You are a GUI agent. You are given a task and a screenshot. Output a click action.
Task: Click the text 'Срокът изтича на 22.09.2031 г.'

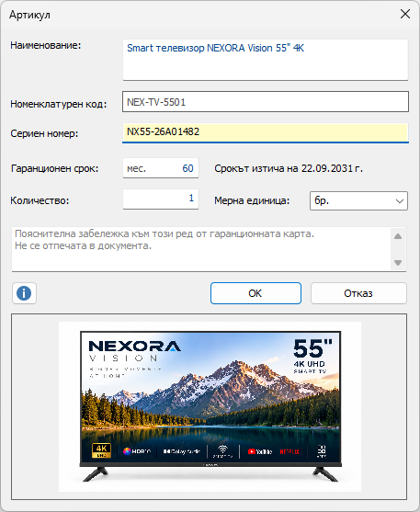(x=289, y=168)
